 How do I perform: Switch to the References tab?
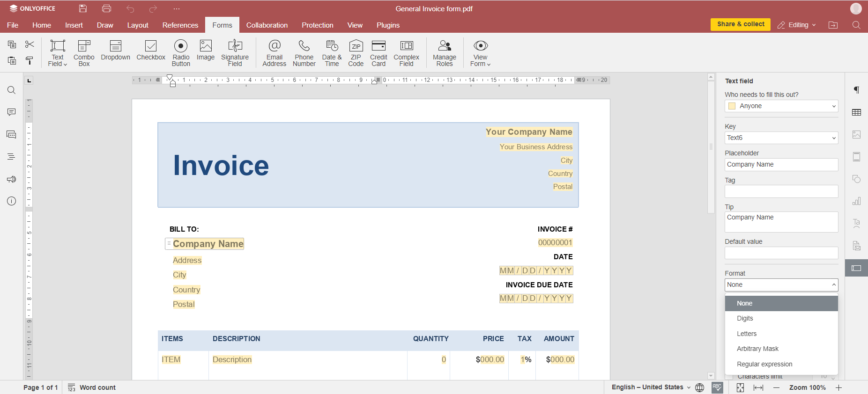click(x=180, y=25)
